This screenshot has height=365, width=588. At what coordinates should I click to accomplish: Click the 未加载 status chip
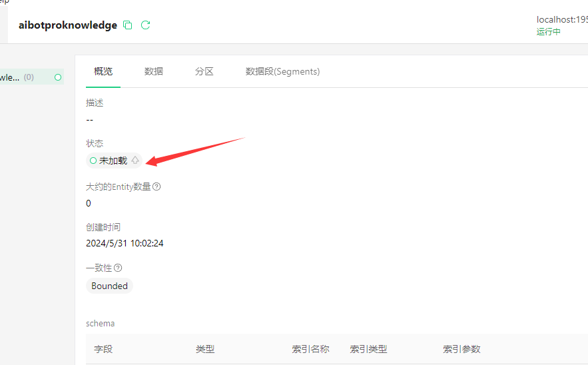click(x=113, y=161)
